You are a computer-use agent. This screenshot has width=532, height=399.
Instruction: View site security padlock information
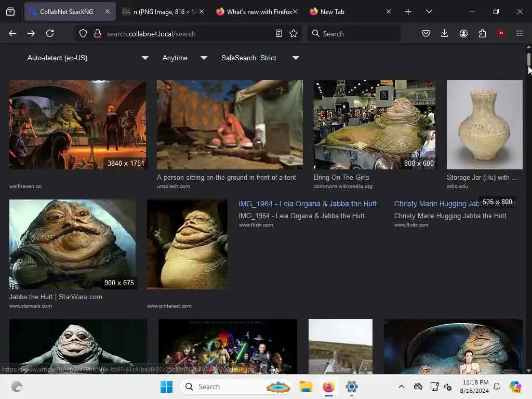point(98,33)
